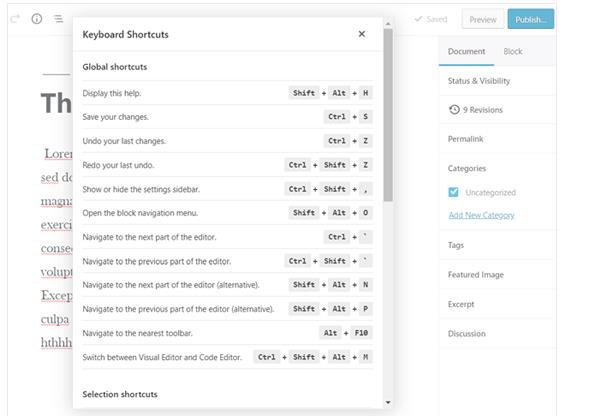The image size is (606, 416).
Task: Toggle the Uncategorized category checkbox
Action: 454,192
